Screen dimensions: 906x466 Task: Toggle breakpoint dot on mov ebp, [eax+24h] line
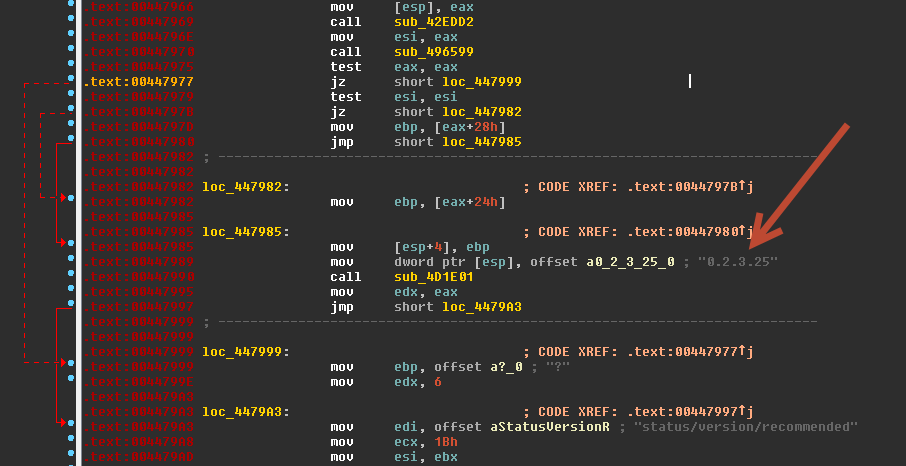pyautogui.click(x=70, y=198)
